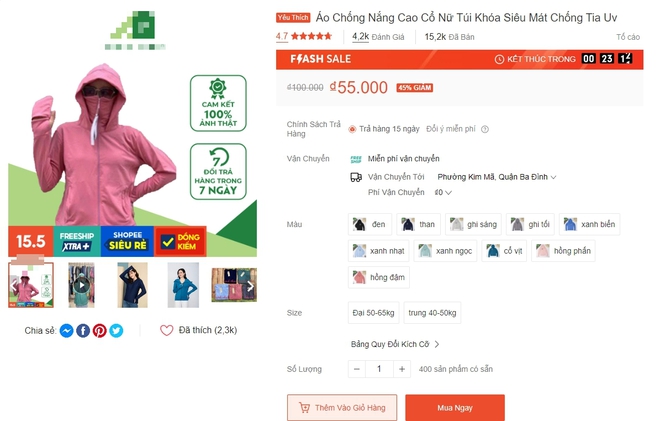Select the đen color option

pyautogui.click(x=370, y=224)
